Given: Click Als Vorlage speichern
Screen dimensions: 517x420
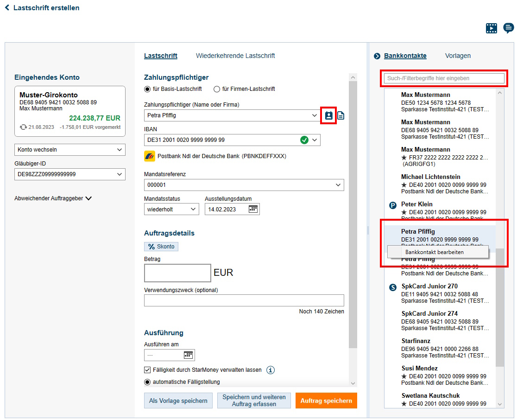Looking at the screenshot, I should click(178, 400).
